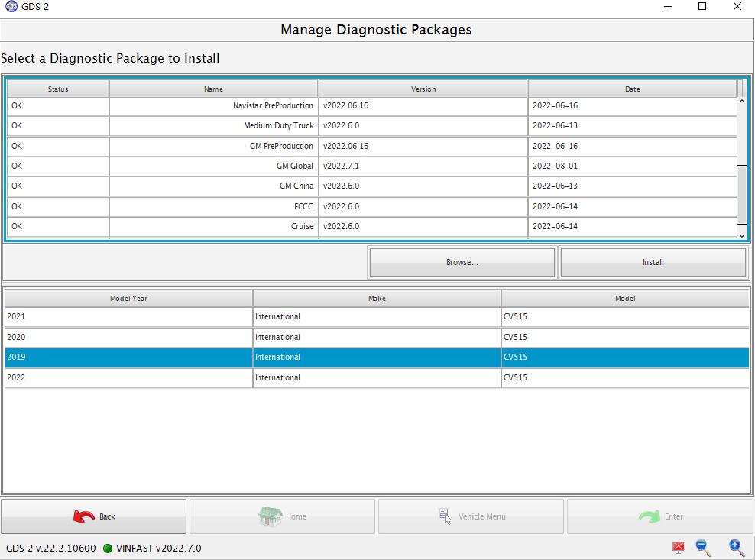Sort packages by Date column header
The image size is (755, 560).
pyautogui.click(x=632, y=89)
